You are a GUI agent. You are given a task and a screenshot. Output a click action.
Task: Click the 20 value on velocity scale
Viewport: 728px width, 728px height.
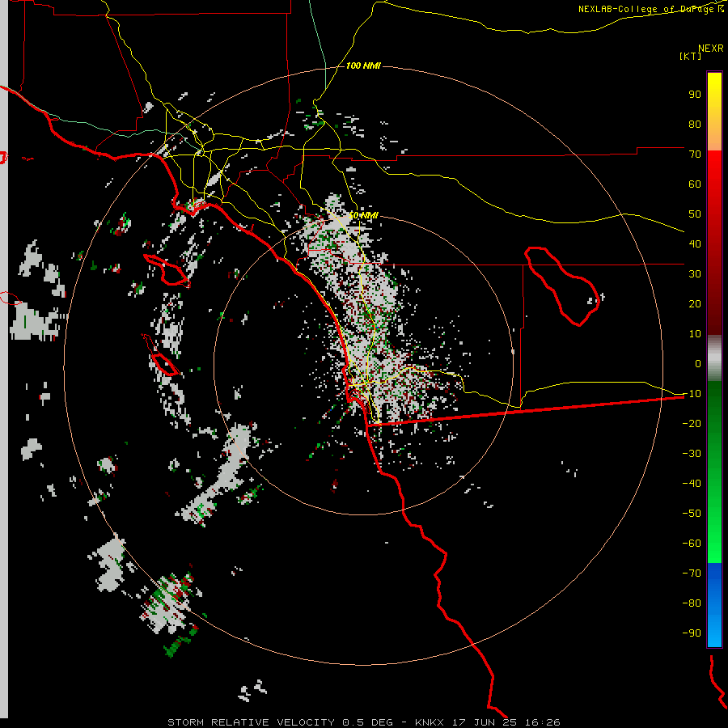[695, 303]
